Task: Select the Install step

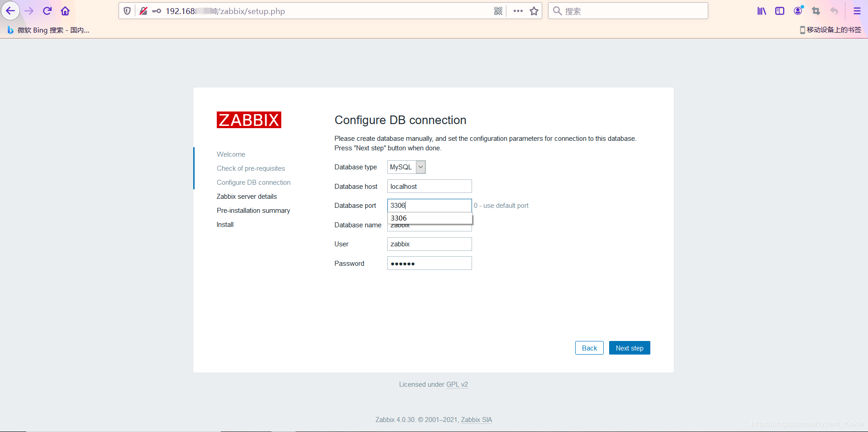Action: [225, 225]
